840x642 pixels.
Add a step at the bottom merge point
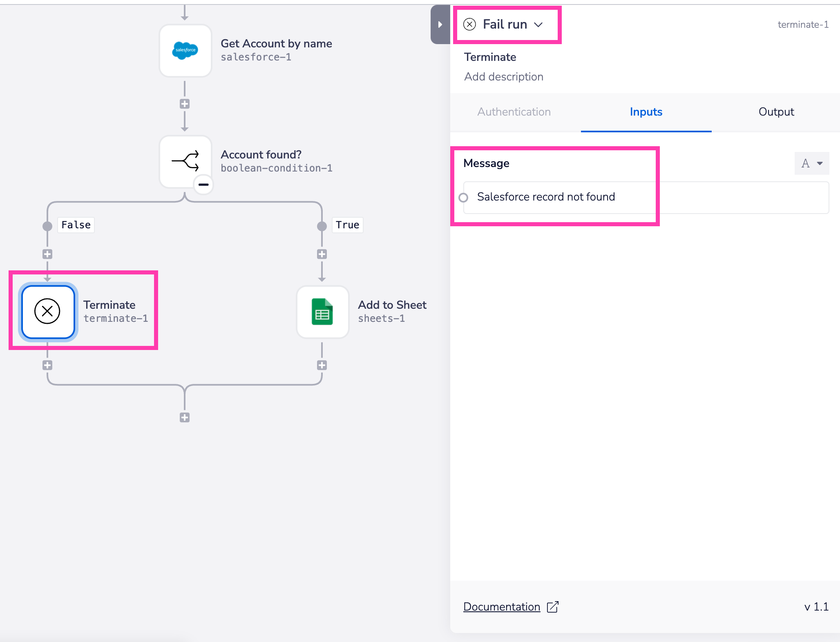tap(185, 417)
